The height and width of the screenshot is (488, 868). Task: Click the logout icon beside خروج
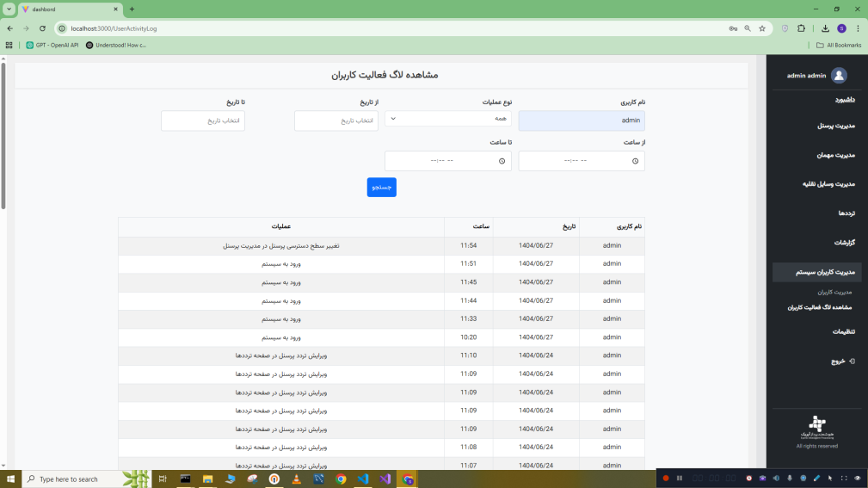852,361
